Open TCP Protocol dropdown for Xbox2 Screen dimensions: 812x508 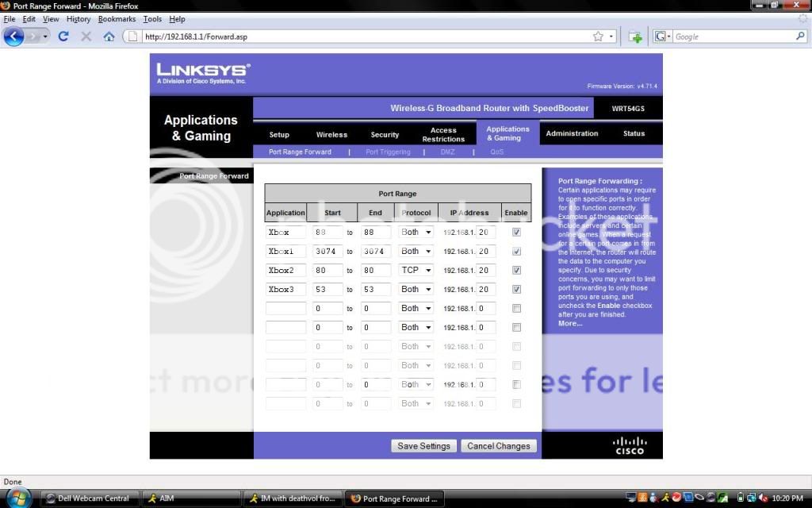click(416, 270)
